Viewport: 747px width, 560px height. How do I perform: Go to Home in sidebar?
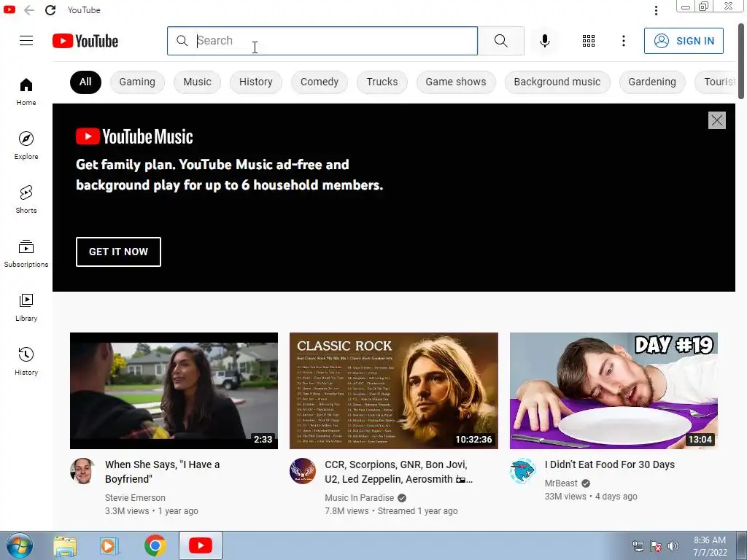tap(26, 92)
